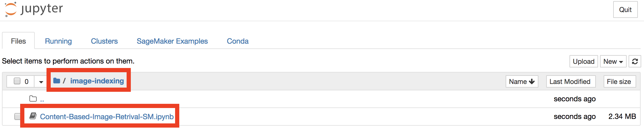Open the image-indexing breadcrumb link
The height and width of the screenshot is (129, 644).
pos(97,81)
